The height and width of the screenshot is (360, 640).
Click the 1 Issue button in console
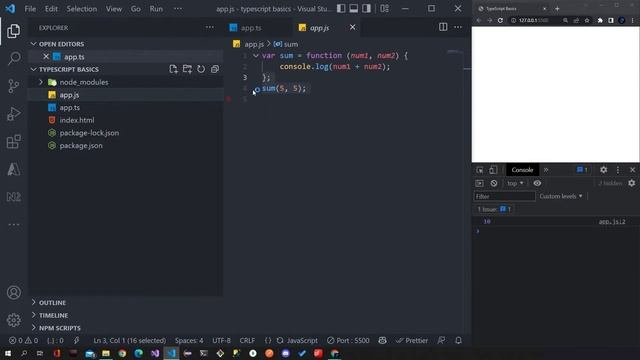click(494, 209)
